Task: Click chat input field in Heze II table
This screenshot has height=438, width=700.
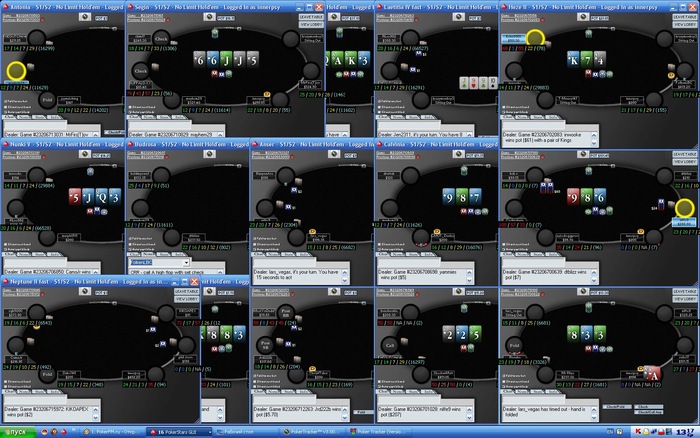Action: pyautogui.click(x=533, y=124)
